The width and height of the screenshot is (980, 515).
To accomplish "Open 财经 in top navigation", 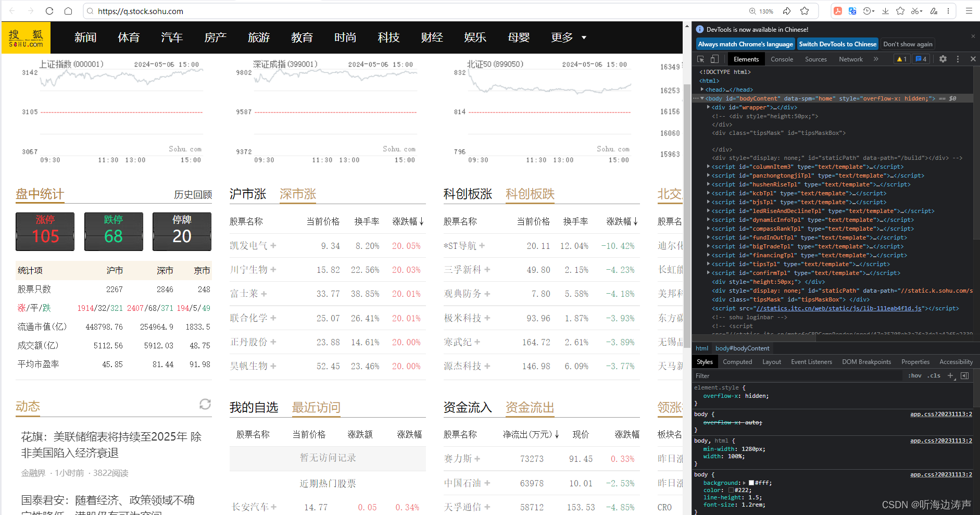I will 432,37.
